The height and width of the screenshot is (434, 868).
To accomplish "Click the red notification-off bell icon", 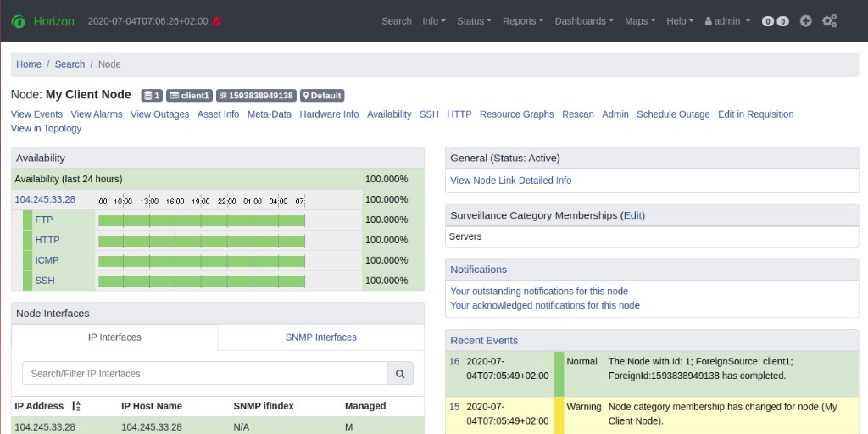I will click(216, 21).
